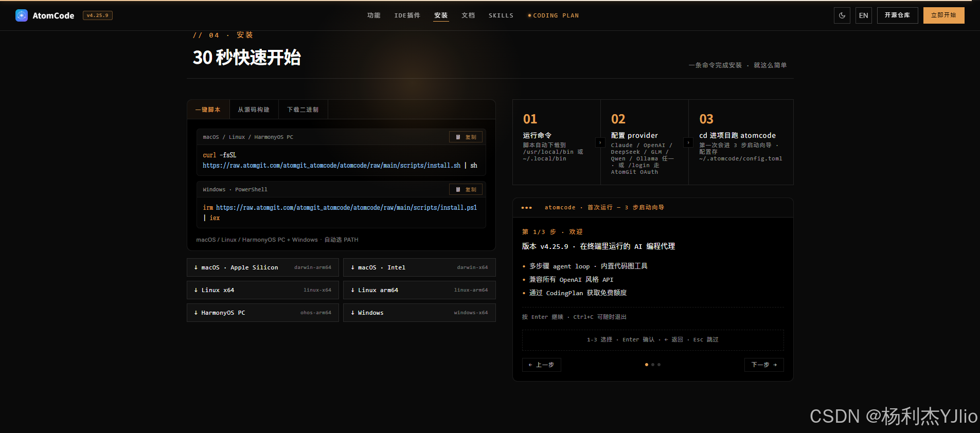Viewport: 980px width, 433px height.
Task: Click the AtomCode logo icon
Action: click(22, 15)
